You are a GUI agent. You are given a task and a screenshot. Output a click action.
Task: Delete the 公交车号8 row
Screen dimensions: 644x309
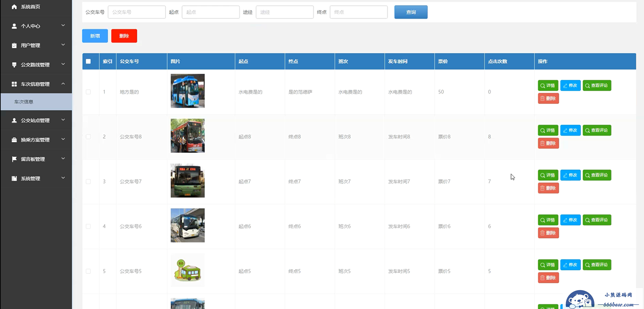pyautogui.click(x=548, y=143)
